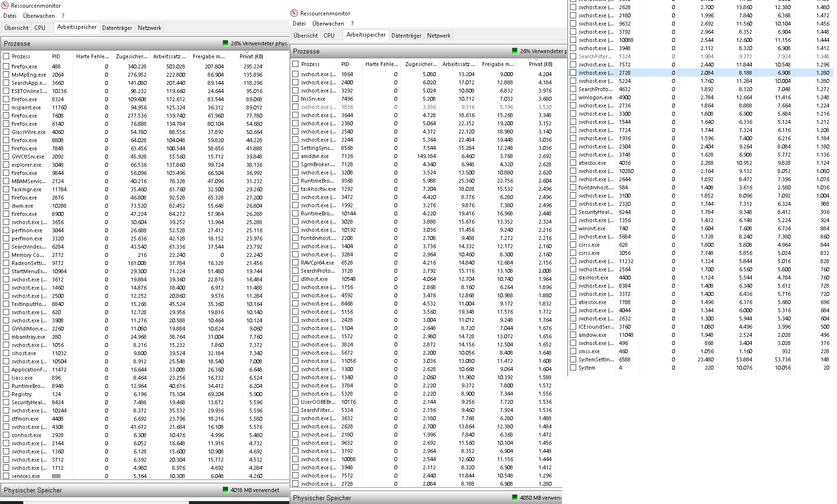The height and width of the screenshot is (504, 837).
Task: Tick the mspaint.exe process checkbox
Action: tap(6, 107)
